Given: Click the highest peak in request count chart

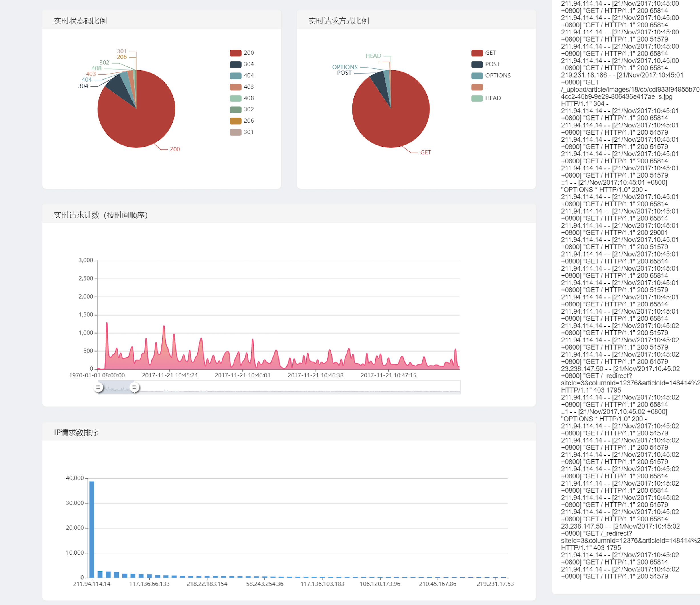Looking at the screenshot, I should (x=107, y=323).
